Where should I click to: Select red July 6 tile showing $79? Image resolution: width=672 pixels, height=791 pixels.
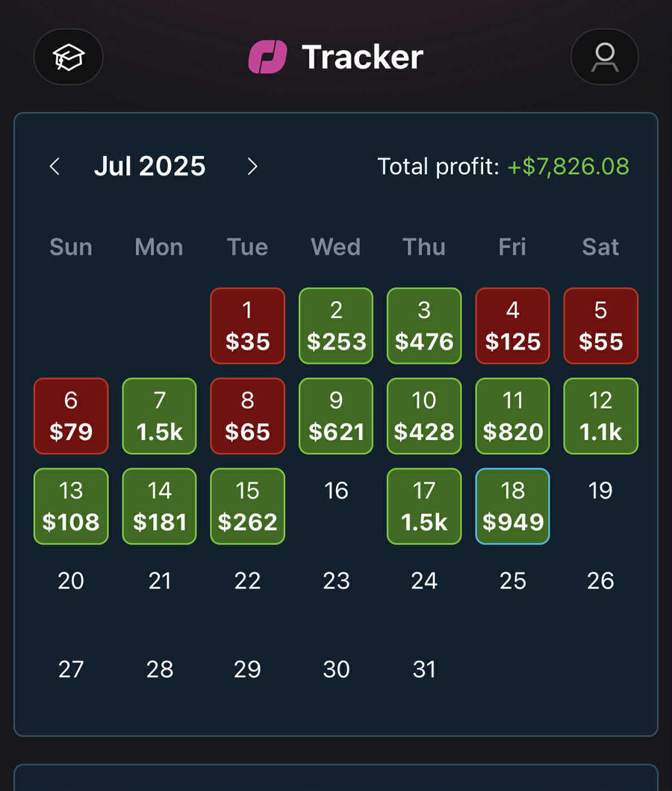(x=71, y=416)
